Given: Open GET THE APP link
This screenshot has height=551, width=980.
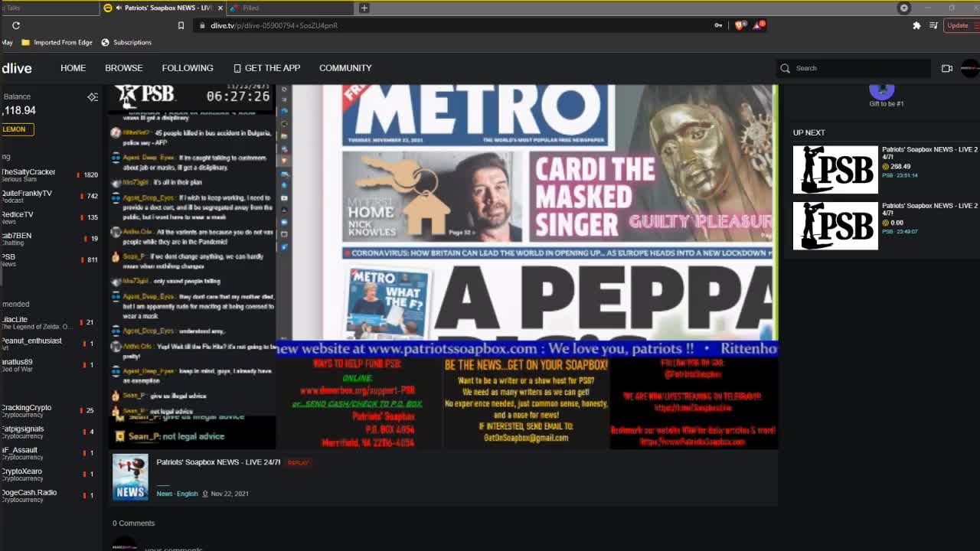Looking at the screenshot, I should tap(266, 68).
